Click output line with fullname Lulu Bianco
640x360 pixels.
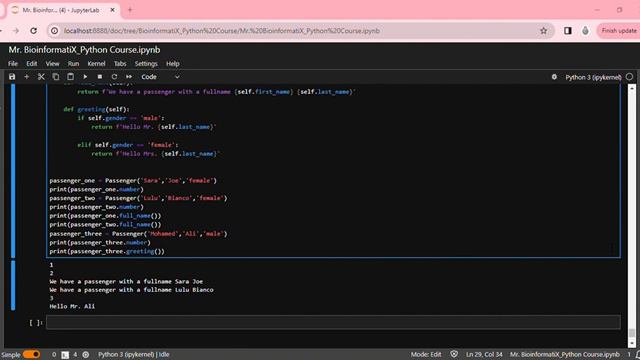pyautogui.click(x=131, y=290)
